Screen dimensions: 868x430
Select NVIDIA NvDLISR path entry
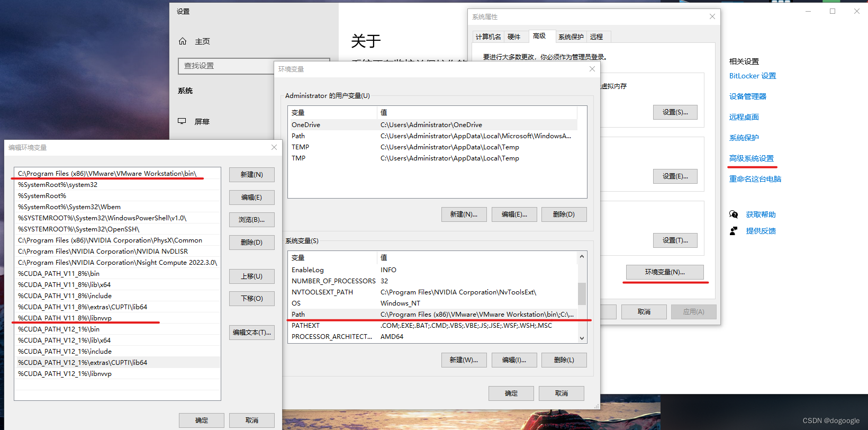[x=117, y=252]
